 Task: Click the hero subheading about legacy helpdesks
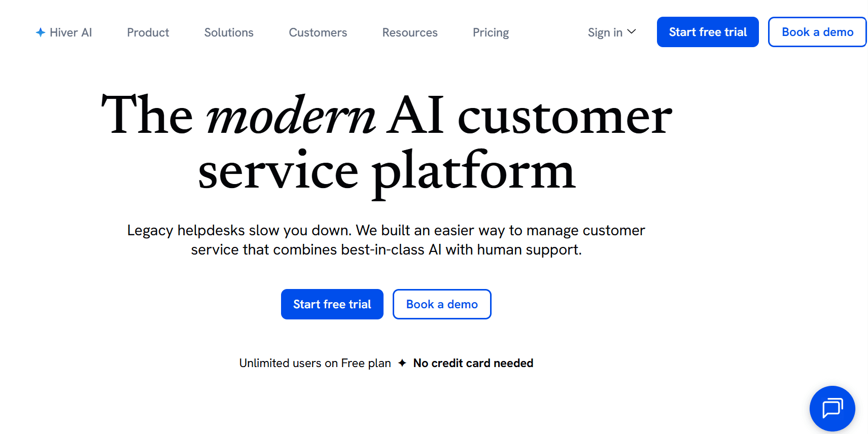coord(386,240)
